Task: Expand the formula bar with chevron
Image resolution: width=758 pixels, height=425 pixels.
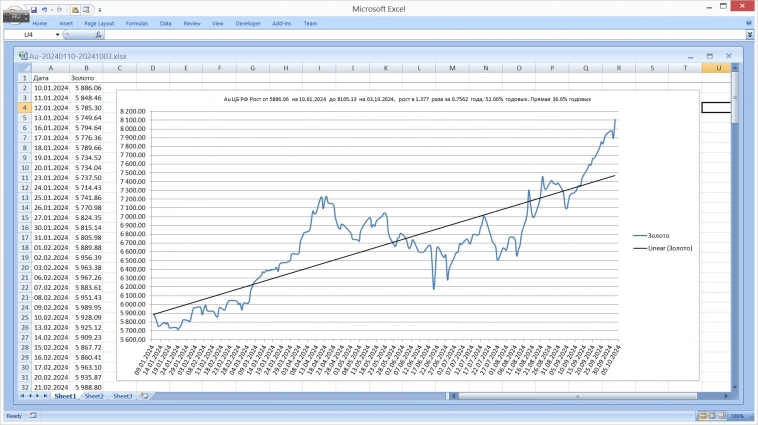Action: (x=750, y=35)
